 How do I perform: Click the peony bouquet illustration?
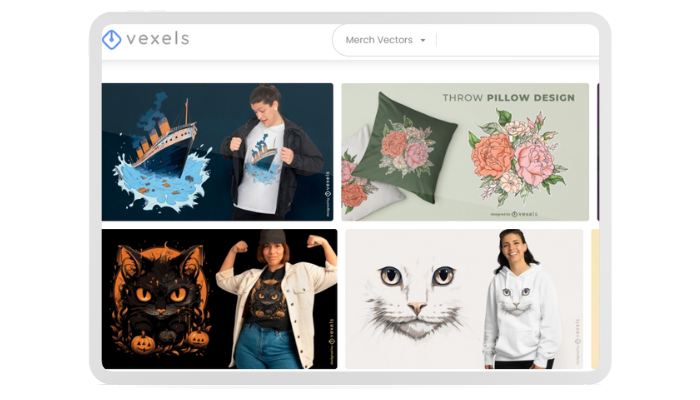[518, 156]
